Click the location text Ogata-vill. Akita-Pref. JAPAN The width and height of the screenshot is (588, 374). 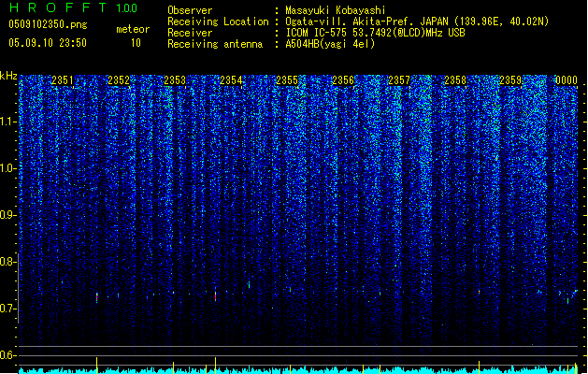point(366,22)
